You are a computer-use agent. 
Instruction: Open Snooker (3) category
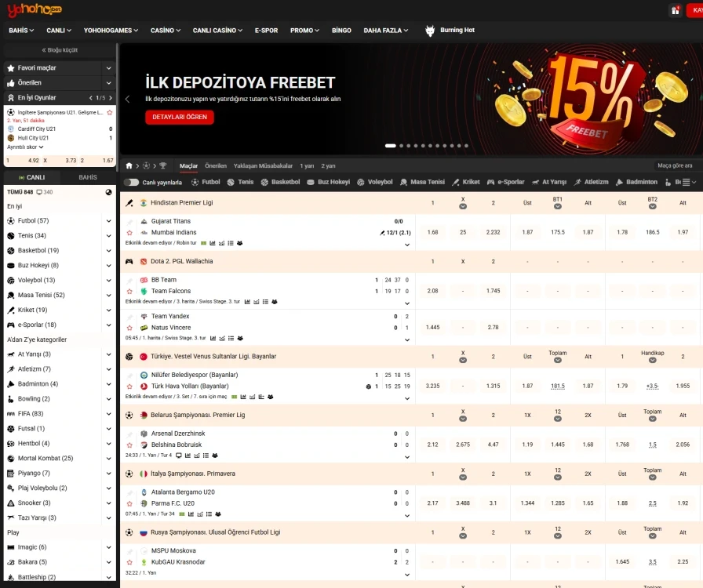point(34,503)
